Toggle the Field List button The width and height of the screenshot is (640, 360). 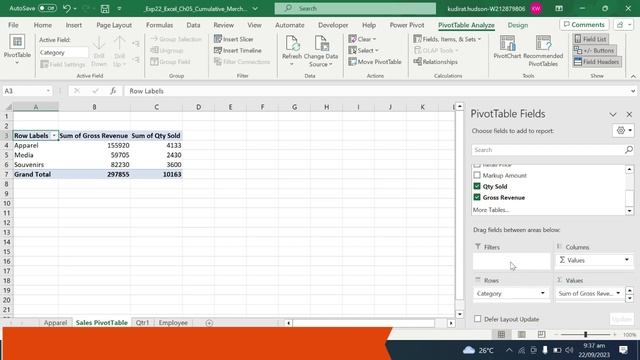coord(591,39)
